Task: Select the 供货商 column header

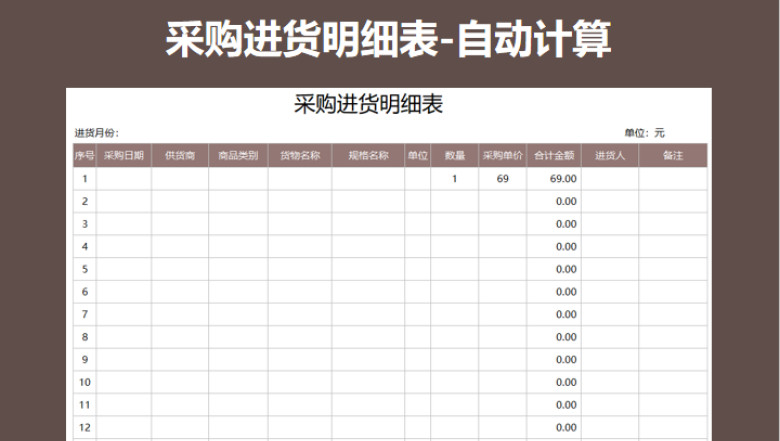Action: (x=180, y=155)
